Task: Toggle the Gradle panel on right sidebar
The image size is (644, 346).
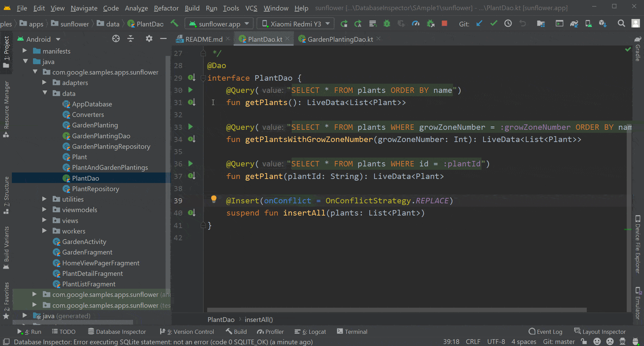Action: [638, 51]
